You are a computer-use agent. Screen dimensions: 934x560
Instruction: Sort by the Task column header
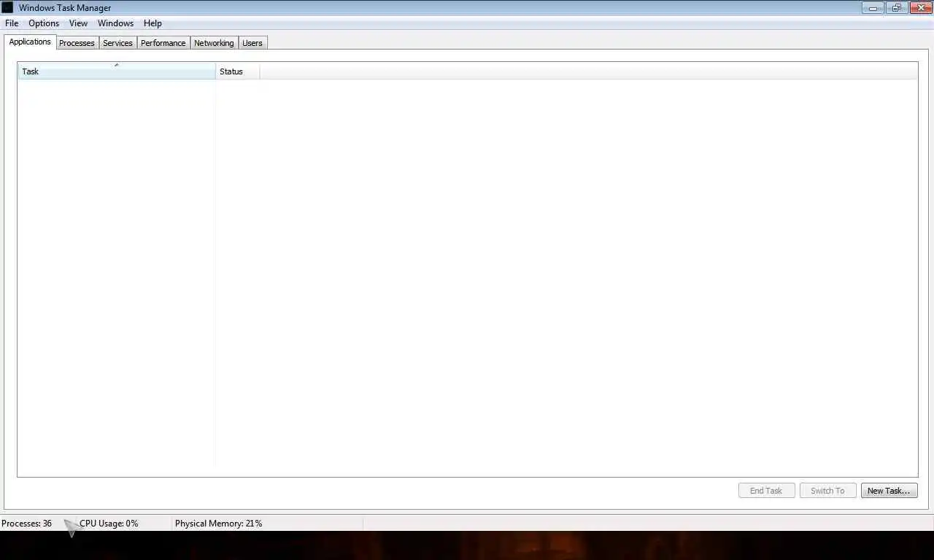[x=117, y=71]
